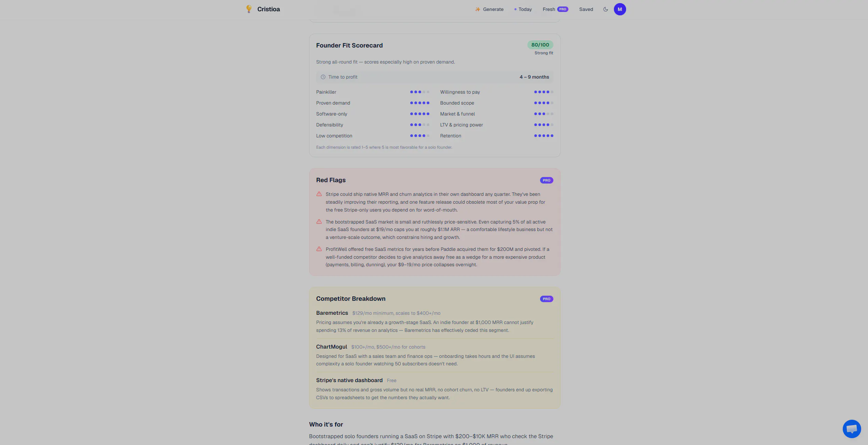This screenshot has width=868, height=445.
Task: Click the "Strong all-round fit" summary sentence
Action: pos(385,62)
